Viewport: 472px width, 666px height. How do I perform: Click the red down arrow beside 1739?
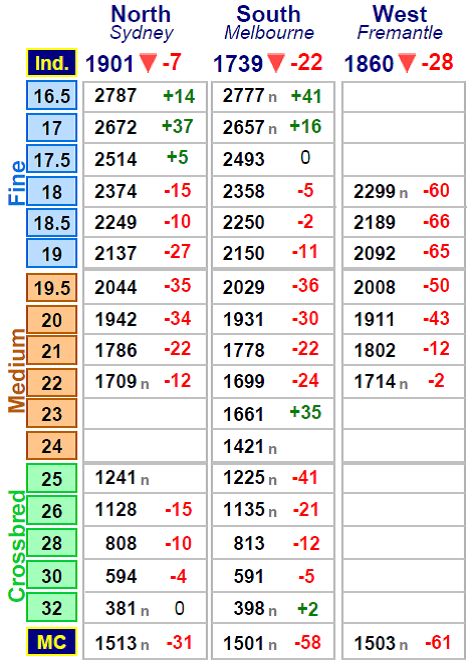click(276, 63)
